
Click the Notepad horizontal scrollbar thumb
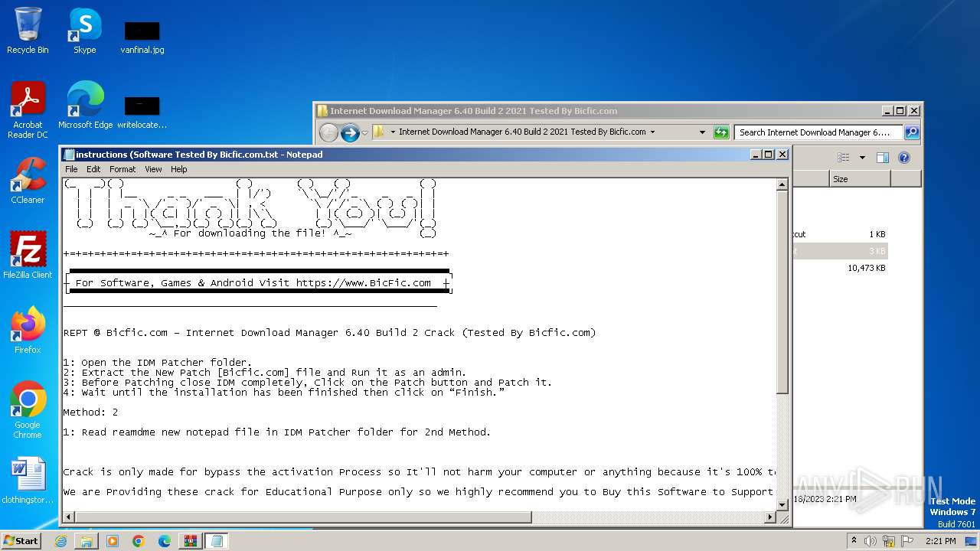[x=303, y=517]
